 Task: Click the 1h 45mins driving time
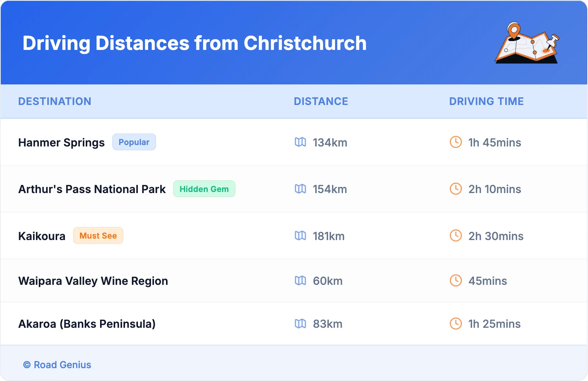coord(495,142)
